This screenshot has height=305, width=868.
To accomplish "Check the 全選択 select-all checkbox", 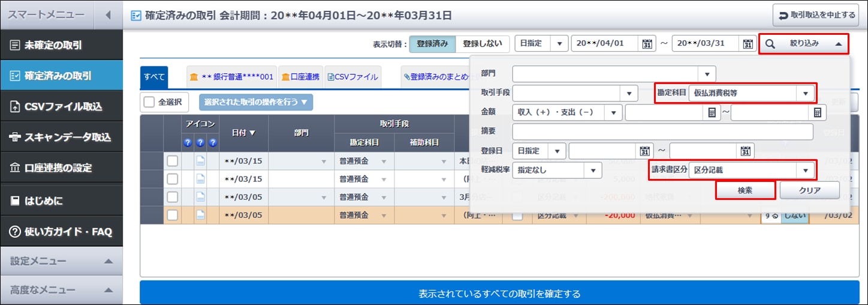I will (149, 102).
